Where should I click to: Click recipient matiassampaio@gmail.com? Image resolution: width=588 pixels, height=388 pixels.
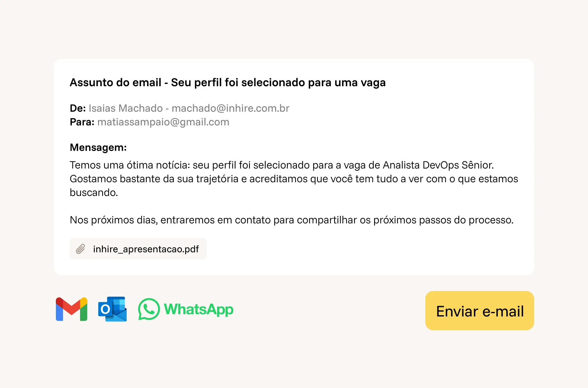click(163, 122)
